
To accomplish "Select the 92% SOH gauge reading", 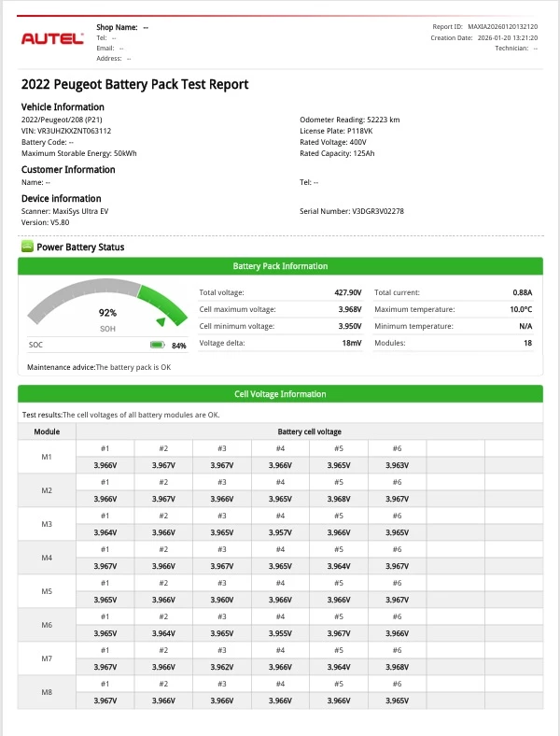I will point(107,313).
